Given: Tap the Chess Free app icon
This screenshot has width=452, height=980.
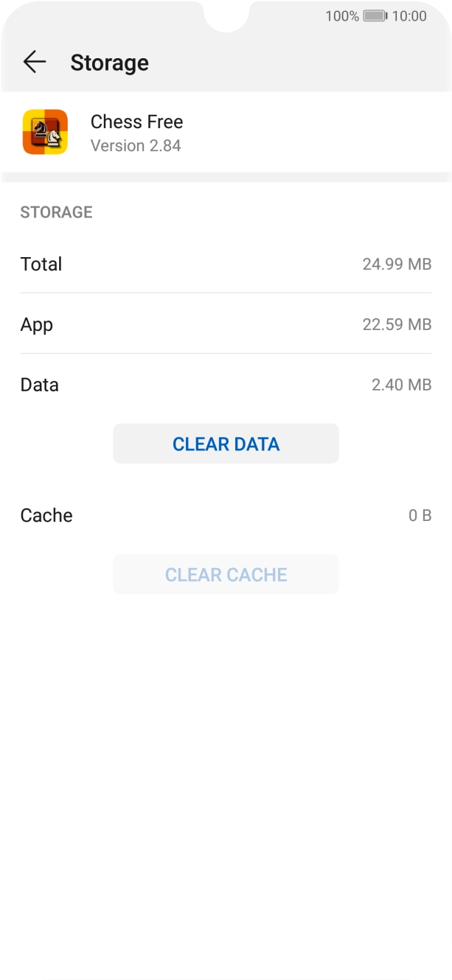Looking at the screenshot, I should [45, 133].
